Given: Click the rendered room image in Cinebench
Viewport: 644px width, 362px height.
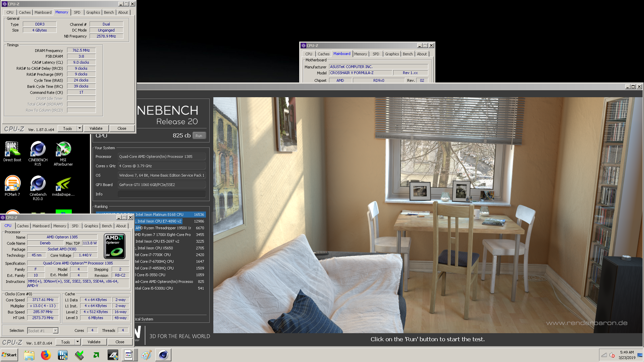Looking at the screenshot, I should coord(428,215).
